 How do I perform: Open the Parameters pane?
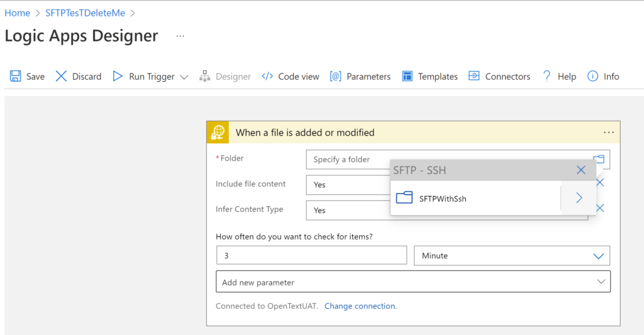(x=369, y=77)
